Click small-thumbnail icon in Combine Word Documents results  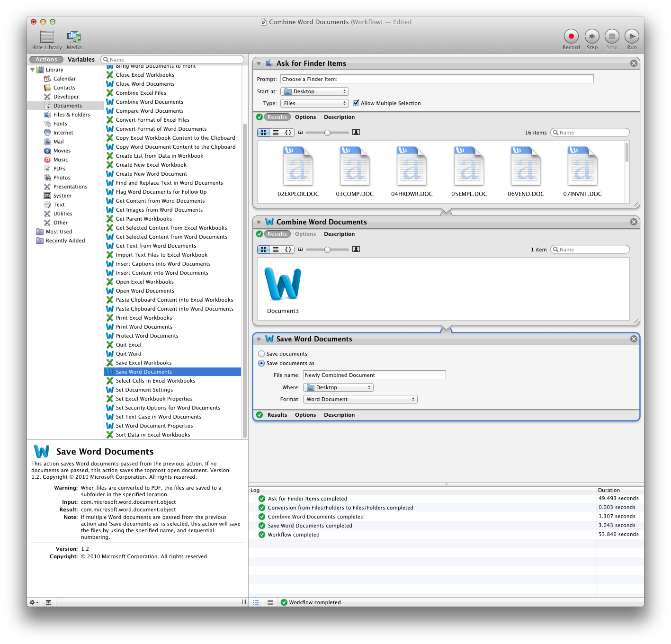pos(300,250)
